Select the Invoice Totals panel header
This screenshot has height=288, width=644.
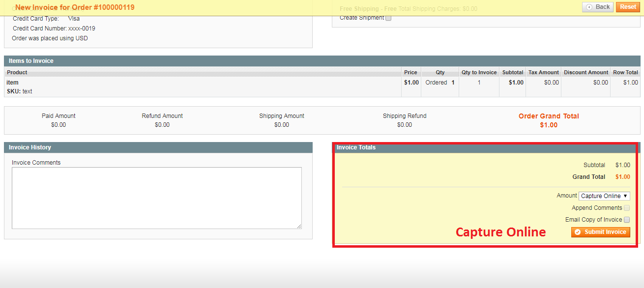pos(356,147)
